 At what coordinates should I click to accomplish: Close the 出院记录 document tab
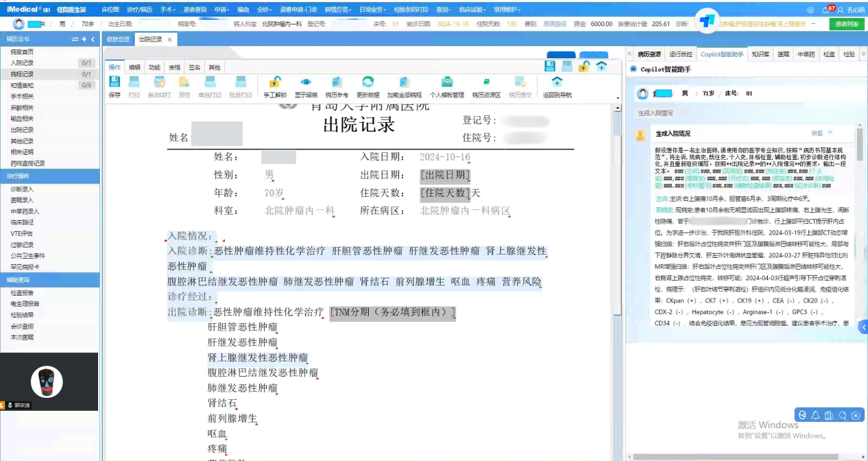point(169,40)
